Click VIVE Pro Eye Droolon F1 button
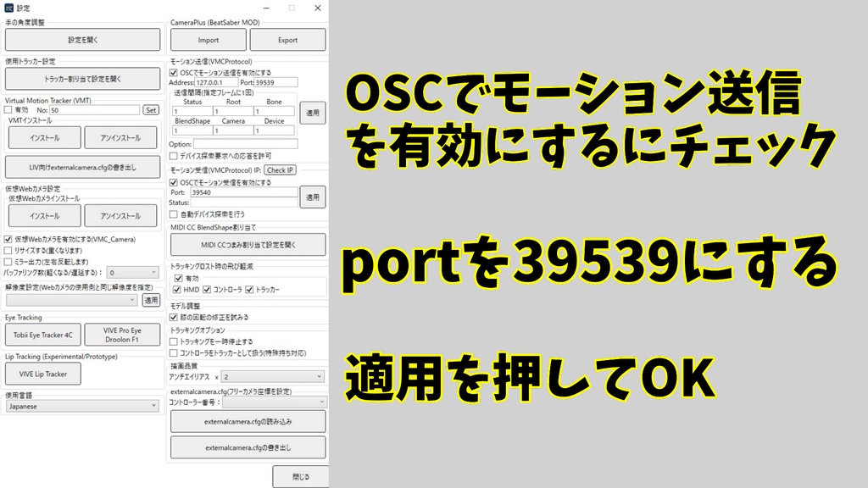868x488 pixels. pos(122,335)
